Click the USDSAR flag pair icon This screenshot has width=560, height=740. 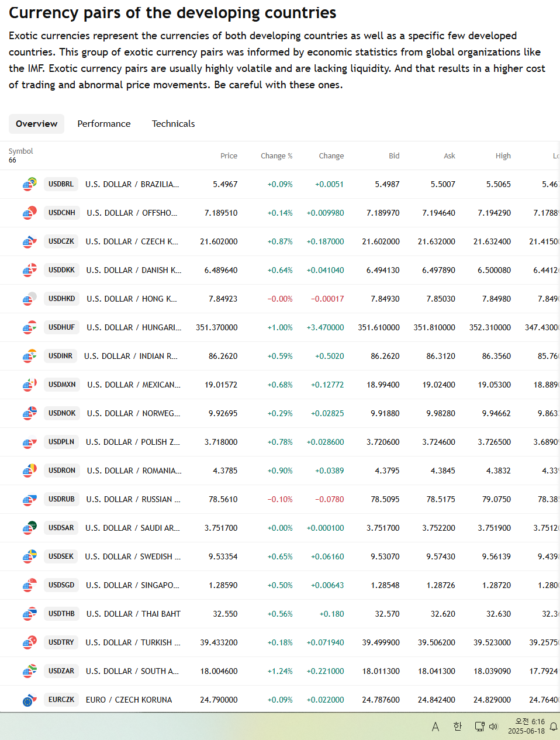pyautogui.click(x=30, y=528)
